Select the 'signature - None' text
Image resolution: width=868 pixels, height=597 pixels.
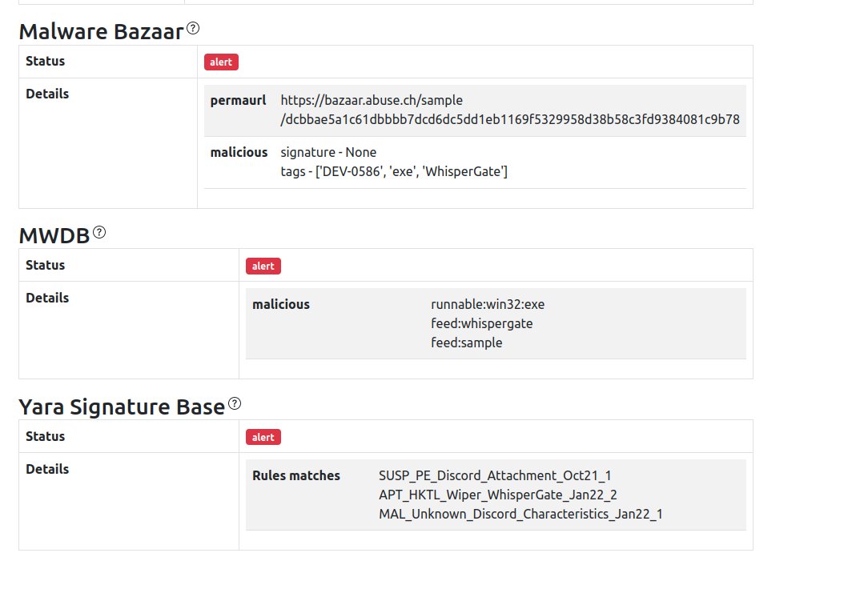(328, 152)
